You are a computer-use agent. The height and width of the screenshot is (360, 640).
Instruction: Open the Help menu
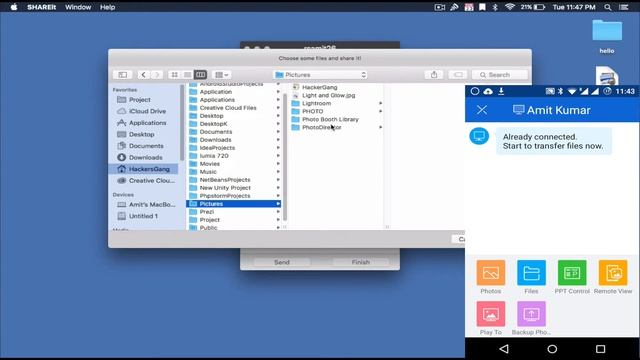(x=108, y=7)
